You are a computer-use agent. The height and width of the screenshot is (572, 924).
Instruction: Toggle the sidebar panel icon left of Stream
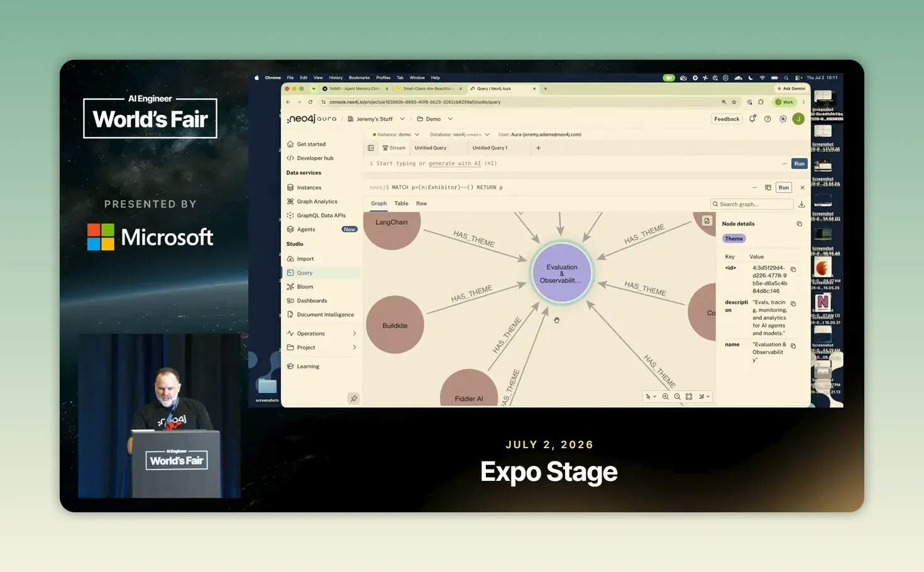coord(371,148)
